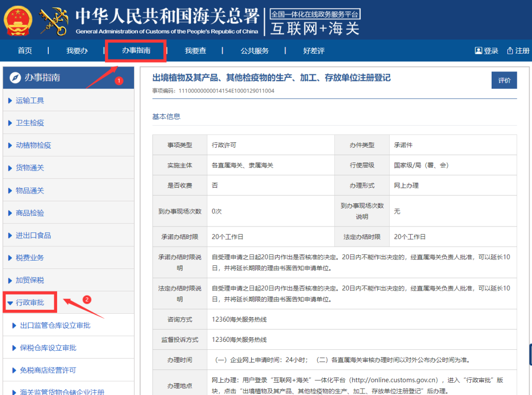Image resolution: width=532 pixels, height=395 pixels.
Task: Switch to the 公共服务 menu item
Action: tap(254, 50)
